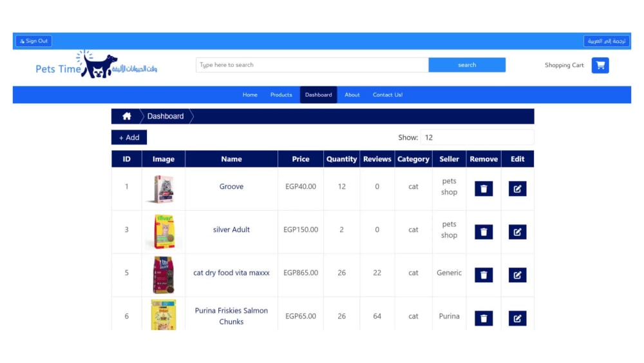Viewport: 644px width, 363px height.
Task: Click the Seller column header
Action: 449,159
